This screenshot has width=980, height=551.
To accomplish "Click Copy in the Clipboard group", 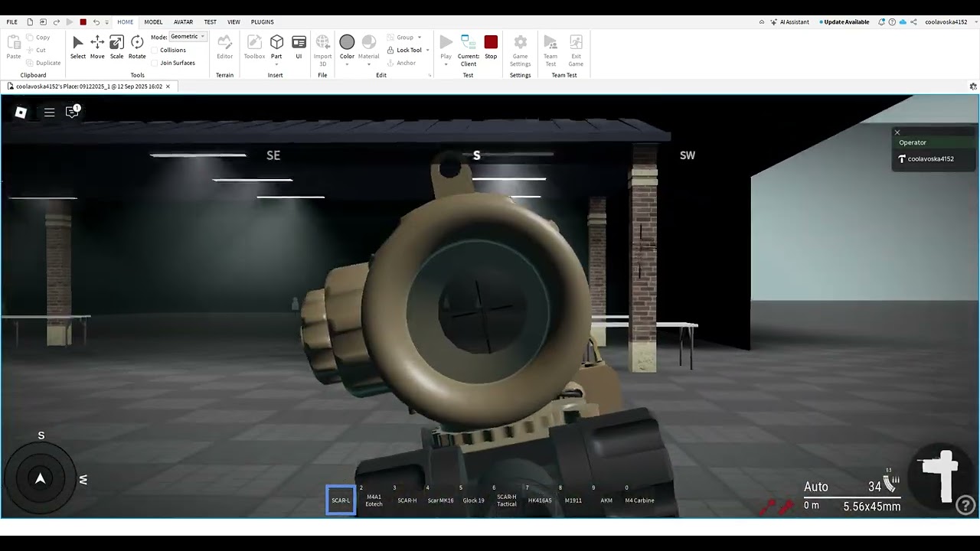I will point(38,37).
